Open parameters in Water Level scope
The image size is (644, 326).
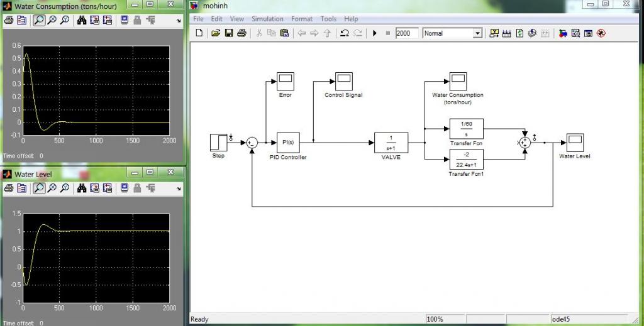point(21,188)
